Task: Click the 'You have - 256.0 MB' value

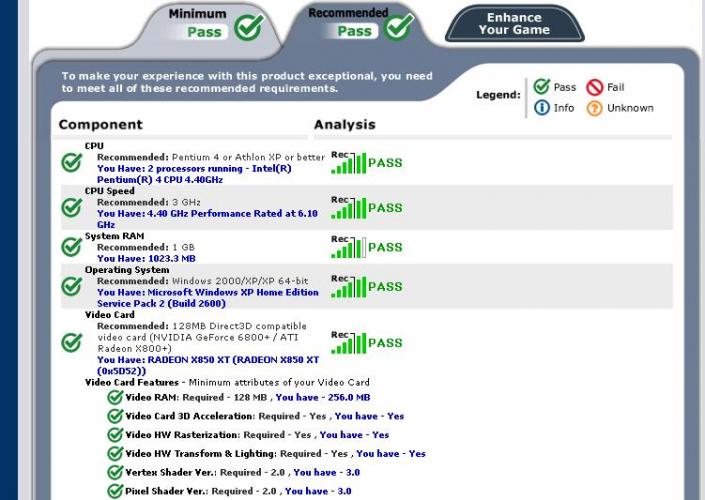Action: (323, 397)
